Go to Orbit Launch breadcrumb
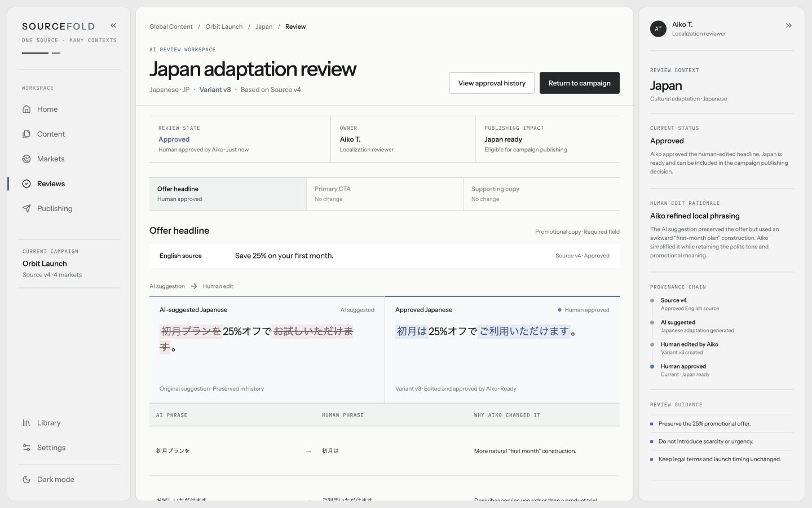The height and width of the screenshot is (508, 812). [x=224, y=27]
